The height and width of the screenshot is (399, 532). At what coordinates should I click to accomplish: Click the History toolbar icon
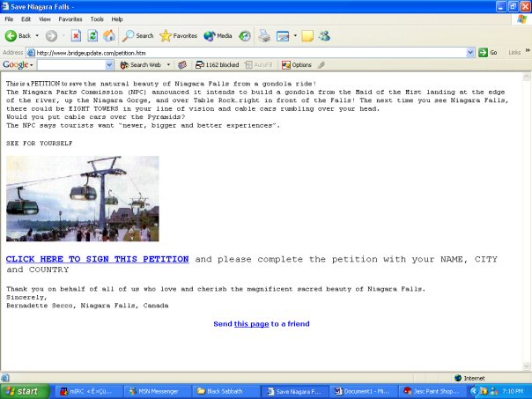[244, 36]
